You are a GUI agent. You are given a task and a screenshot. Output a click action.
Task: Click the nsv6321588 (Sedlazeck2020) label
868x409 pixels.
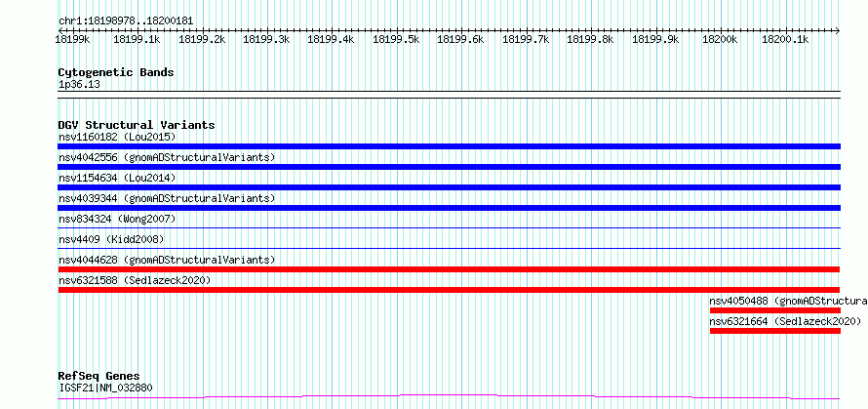[x=135, y=280]
